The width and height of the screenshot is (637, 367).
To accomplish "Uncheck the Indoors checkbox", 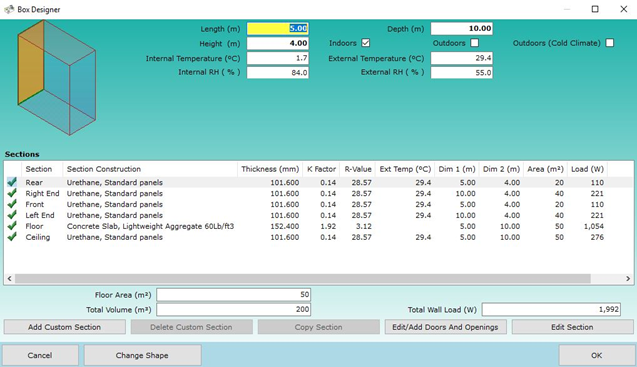I will 366,43.
